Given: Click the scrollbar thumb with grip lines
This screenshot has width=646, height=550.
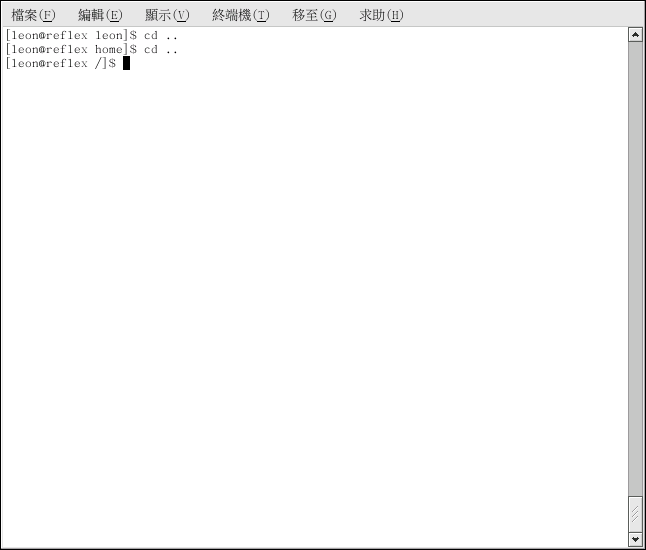Looking at the screenshot, I should click(x=635, y=513).
